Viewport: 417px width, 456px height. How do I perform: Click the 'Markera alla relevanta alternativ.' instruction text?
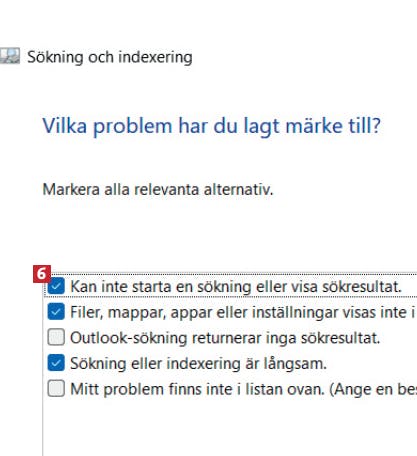158,190
